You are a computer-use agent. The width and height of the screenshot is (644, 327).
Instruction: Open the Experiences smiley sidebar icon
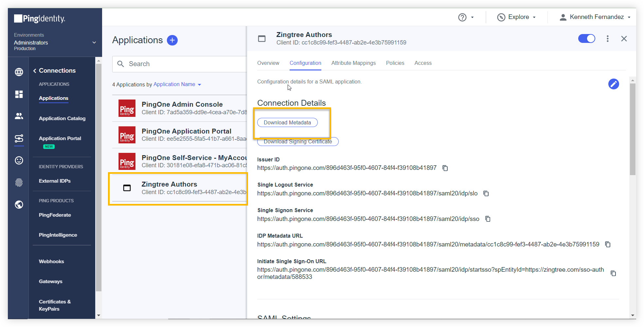(x=19, y=160)
